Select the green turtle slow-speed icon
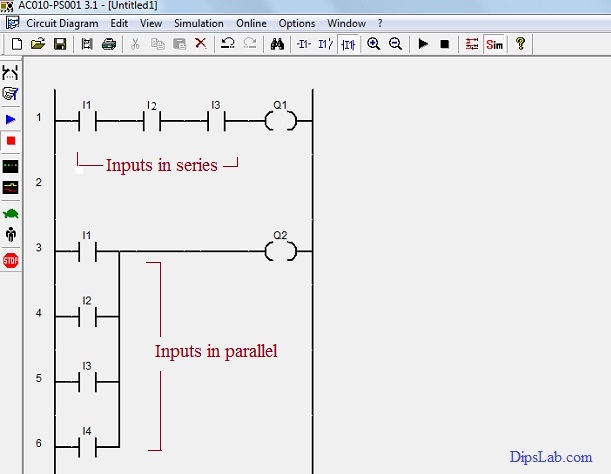Viewport: 611px width, 474px height. click(11, 213)
